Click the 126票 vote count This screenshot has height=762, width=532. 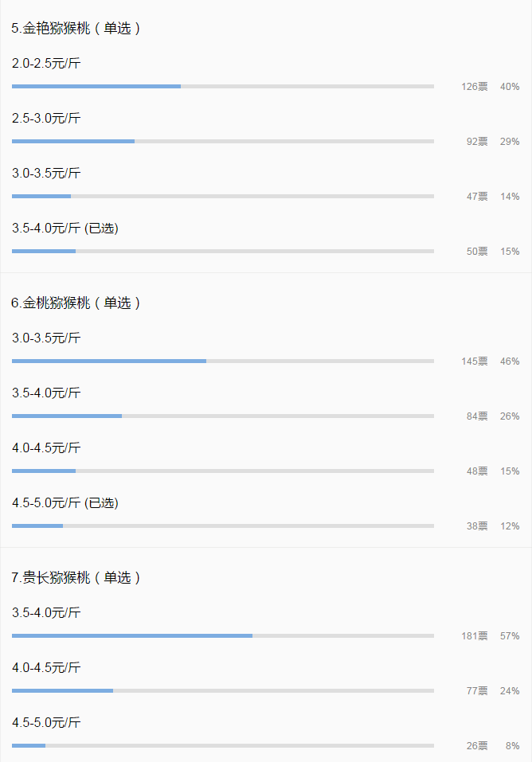click(475, 86)
